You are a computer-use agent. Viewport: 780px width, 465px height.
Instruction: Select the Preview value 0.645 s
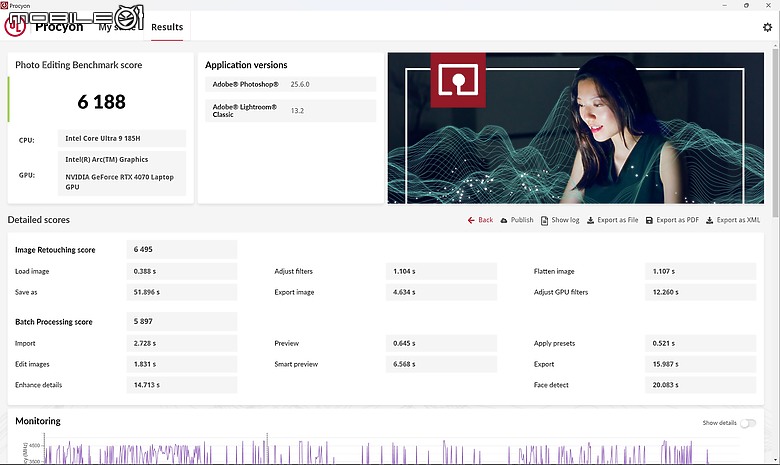tap(404, 343)
